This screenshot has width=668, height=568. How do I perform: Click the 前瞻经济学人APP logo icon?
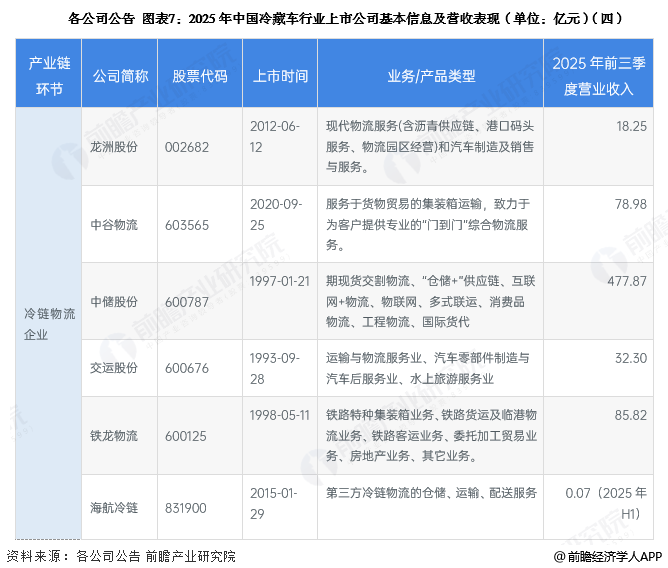558,556
